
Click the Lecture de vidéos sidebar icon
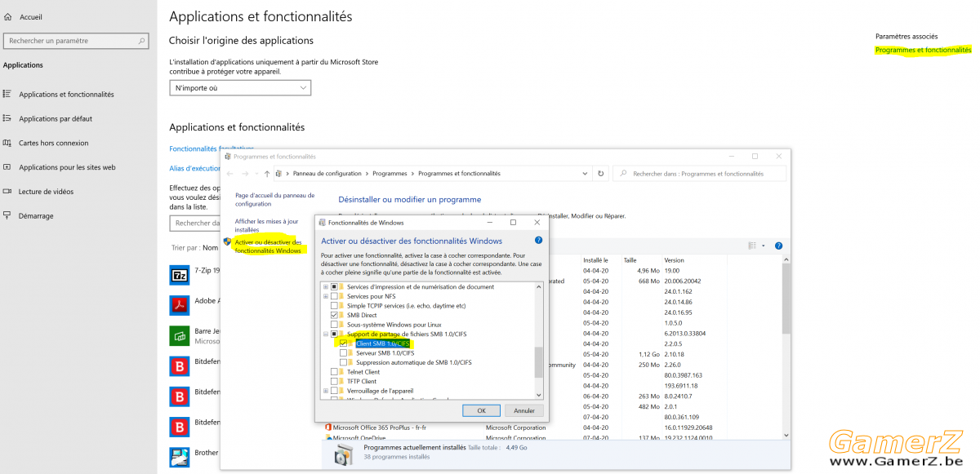click(x=7, y=192)
